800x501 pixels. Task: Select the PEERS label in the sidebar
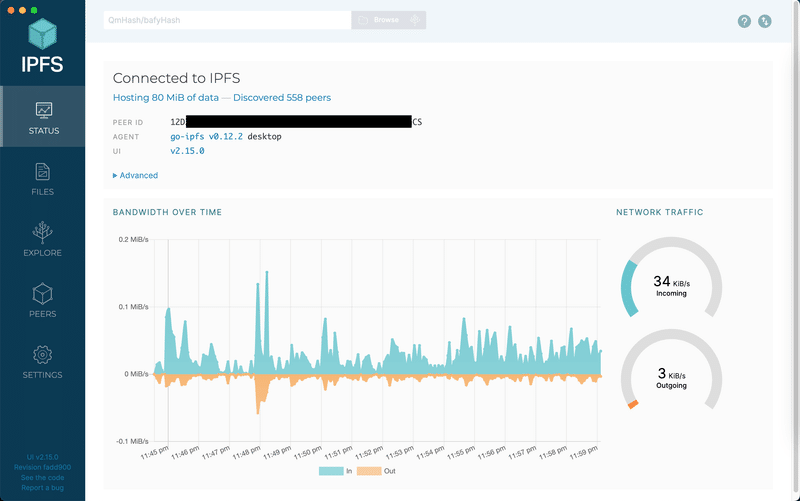pyautogui.click(x=42, y=314)
